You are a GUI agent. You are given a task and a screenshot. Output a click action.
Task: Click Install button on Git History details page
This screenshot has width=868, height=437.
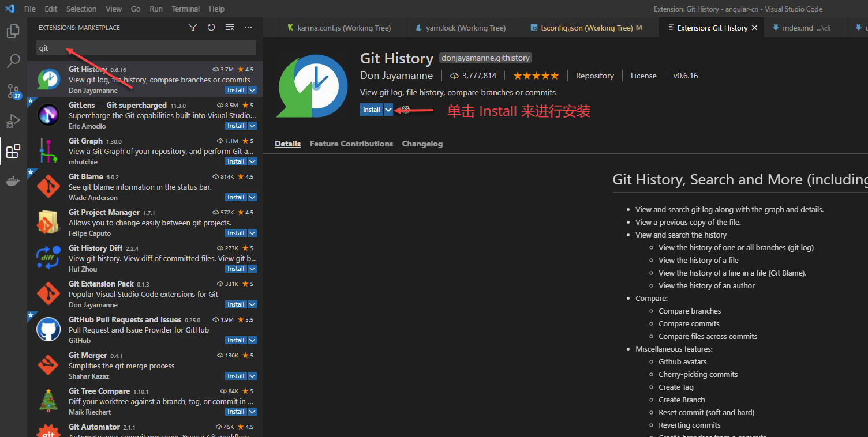click(x=372, y=110)
